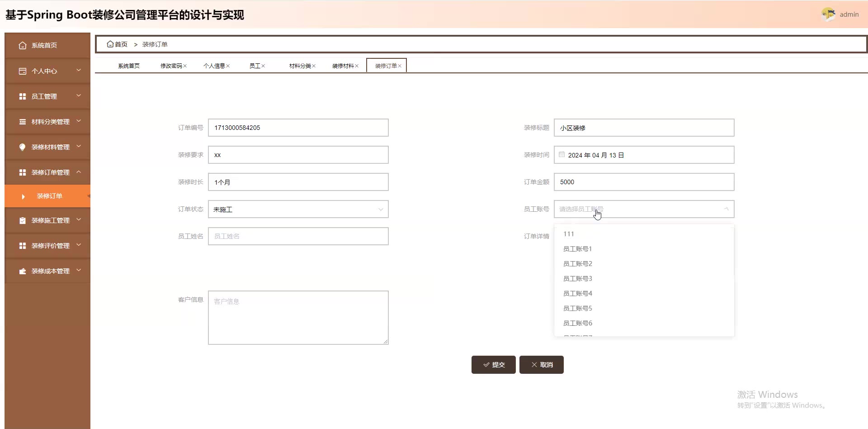Open 装修订单 submenu item in sidebar
This screenshot has width=868, height=429.
click(x=47, y=196)
